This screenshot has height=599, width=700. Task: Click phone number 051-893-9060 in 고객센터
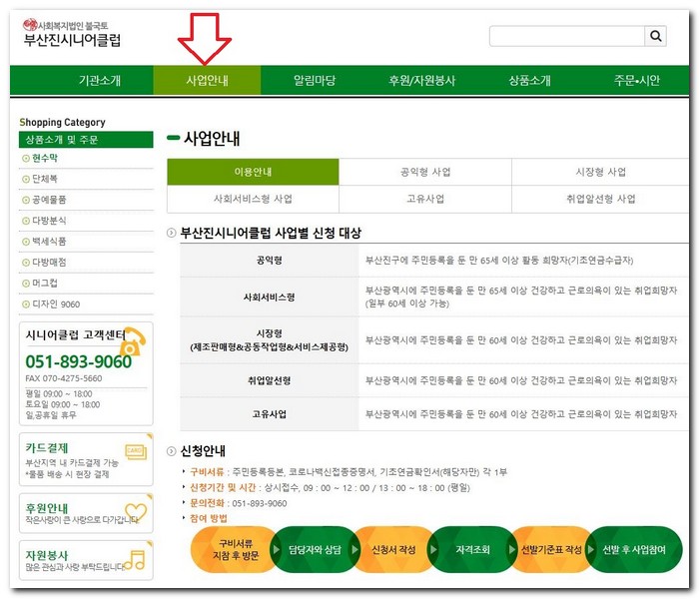[x=79, y=362]
